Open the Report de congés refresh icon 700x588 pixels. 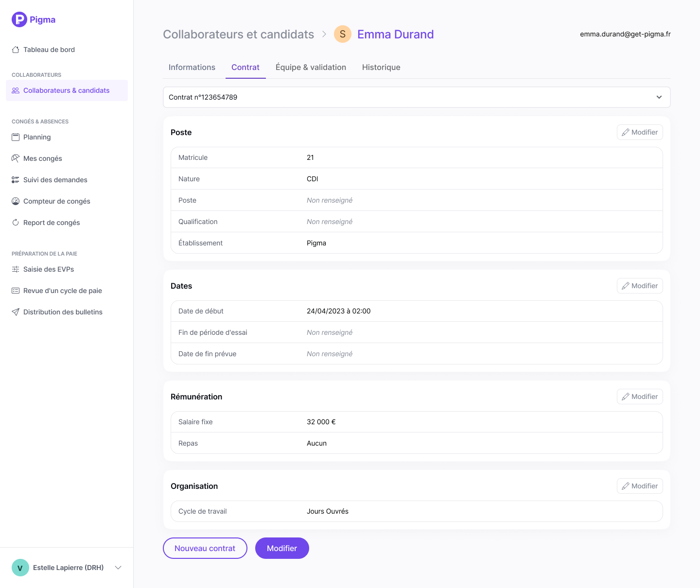pos(16,223)
